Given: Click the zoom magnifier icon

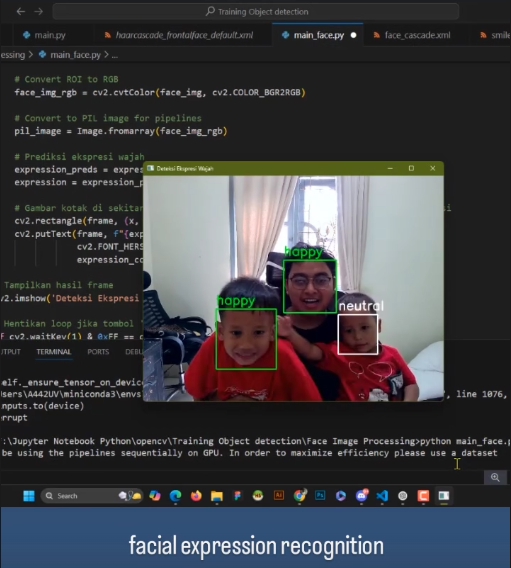Looking at the screenshot, I should click(x=495, y=477).
